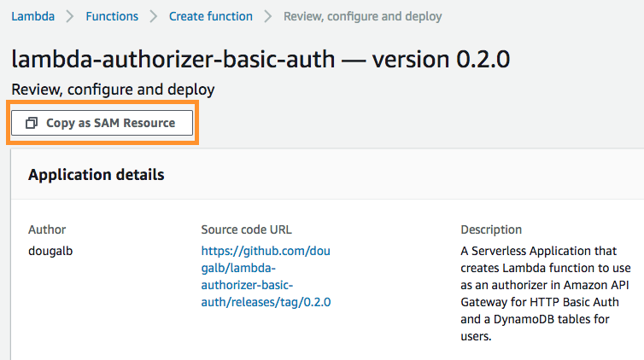
Task: Click the Source code URL label
Action: click(x=247, y=229)
